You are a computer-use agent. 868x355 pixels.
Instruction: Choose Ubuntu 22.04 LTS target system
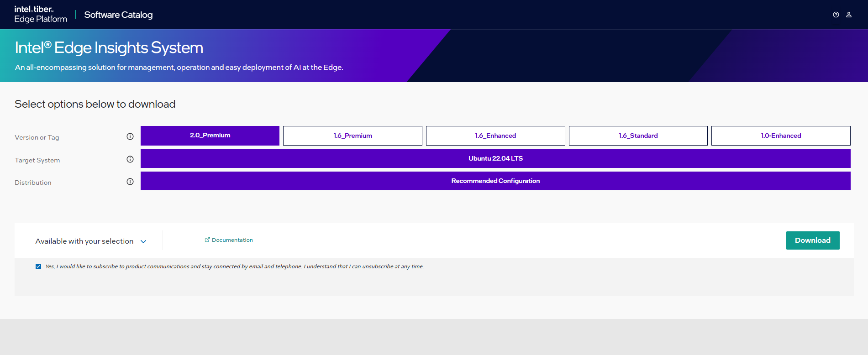[495, 158]
